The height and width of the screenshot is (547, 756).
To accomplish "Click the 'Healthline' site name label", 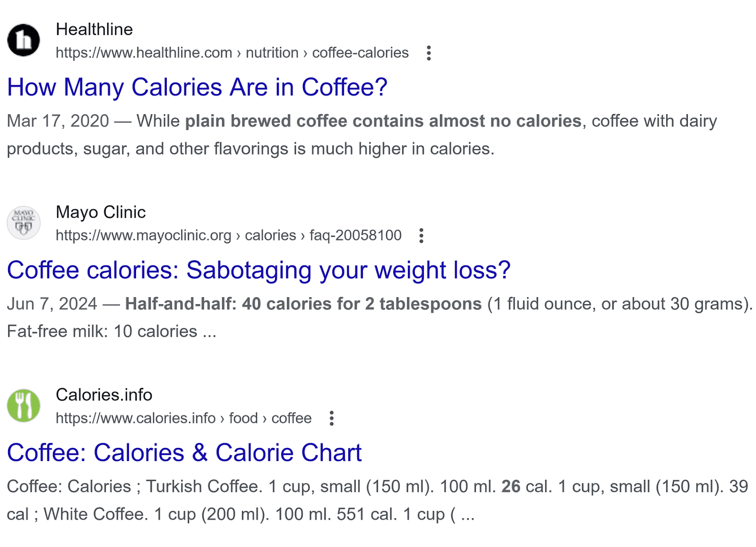I will point(94,29).
